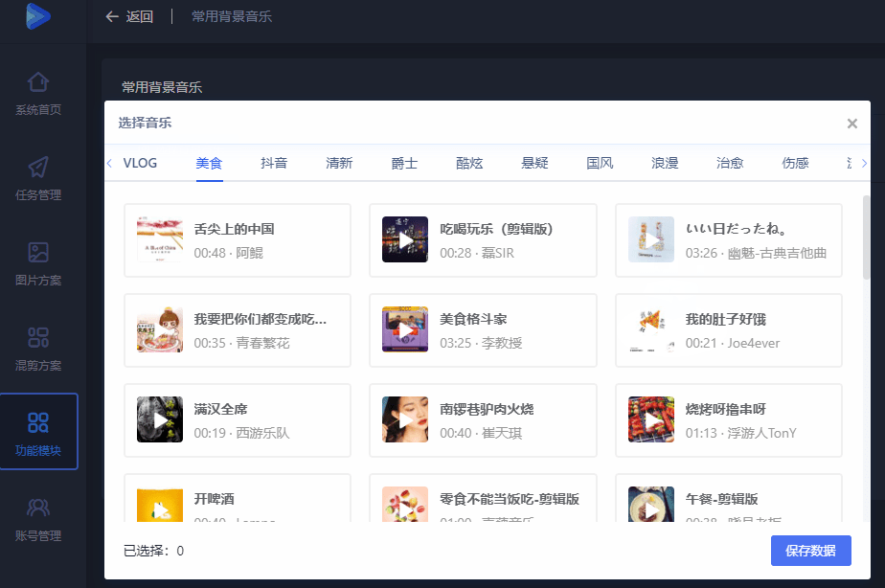Switch to the 爵士 tab

(x=404, y=163)
